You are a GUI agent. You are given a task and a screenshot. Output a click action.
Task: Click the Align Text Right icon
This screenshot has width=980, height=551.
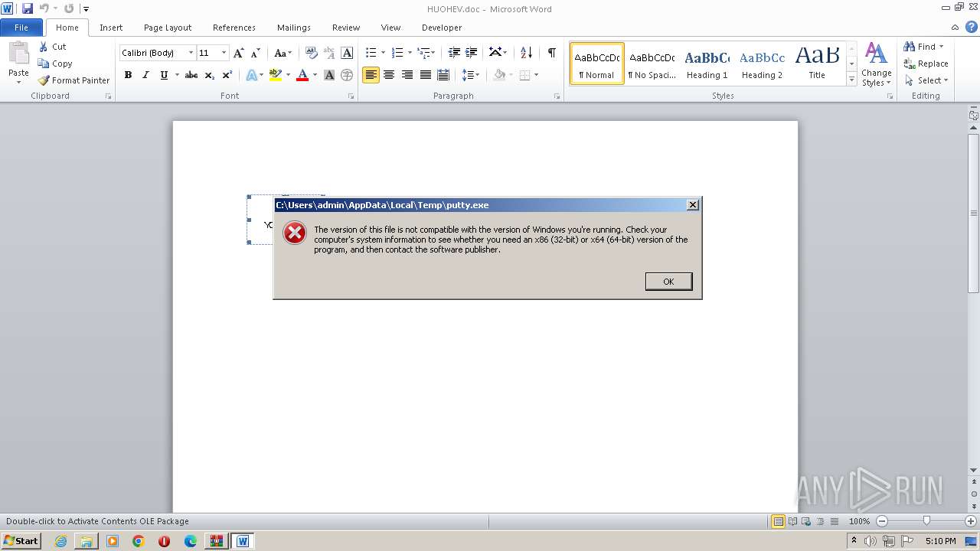pyautogui.click(x=407, y=75)
